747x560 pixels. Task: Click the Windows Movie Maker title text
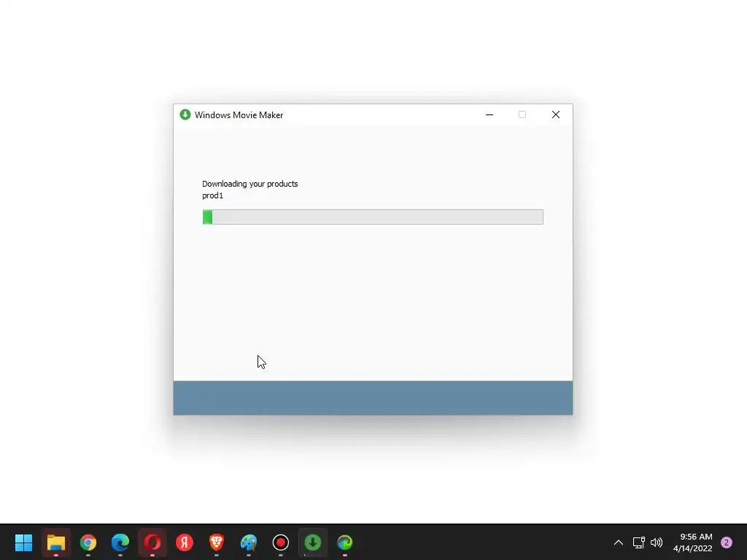239,115
